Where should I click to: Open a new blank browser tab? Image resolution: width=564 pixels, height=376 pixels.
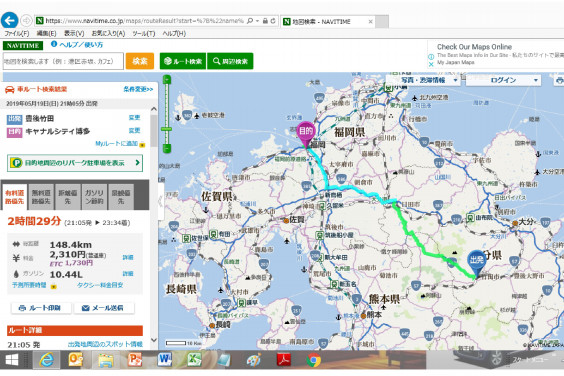coord(382,22)
